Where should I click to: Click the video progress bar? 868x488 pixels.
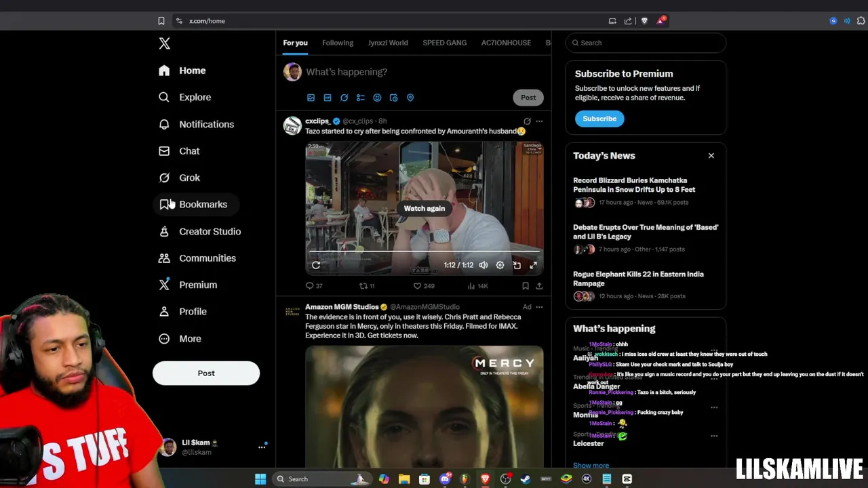[x=425, y=251]
